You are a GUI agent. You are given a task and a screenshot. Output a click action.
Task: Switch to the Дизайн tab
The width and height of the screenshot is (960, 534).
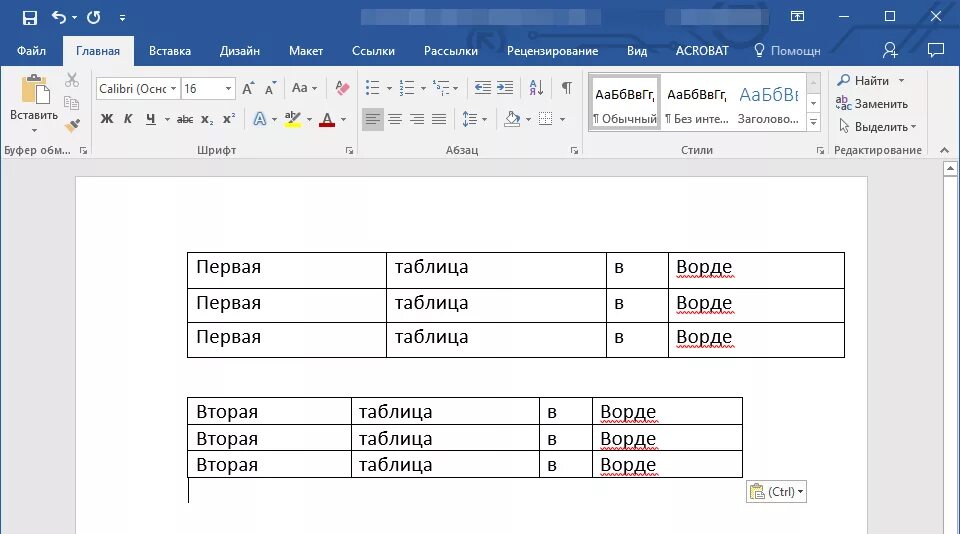tap(239, 51)
